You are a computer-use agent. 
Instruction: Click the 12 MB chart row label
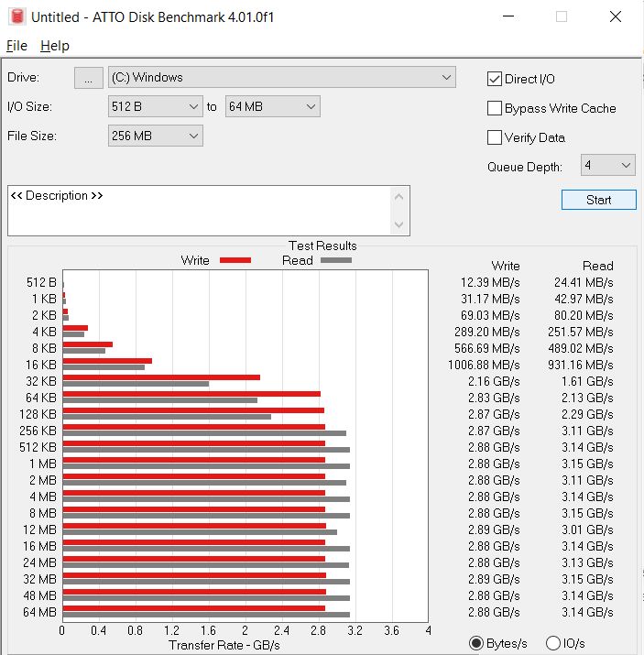coord(39,529)
